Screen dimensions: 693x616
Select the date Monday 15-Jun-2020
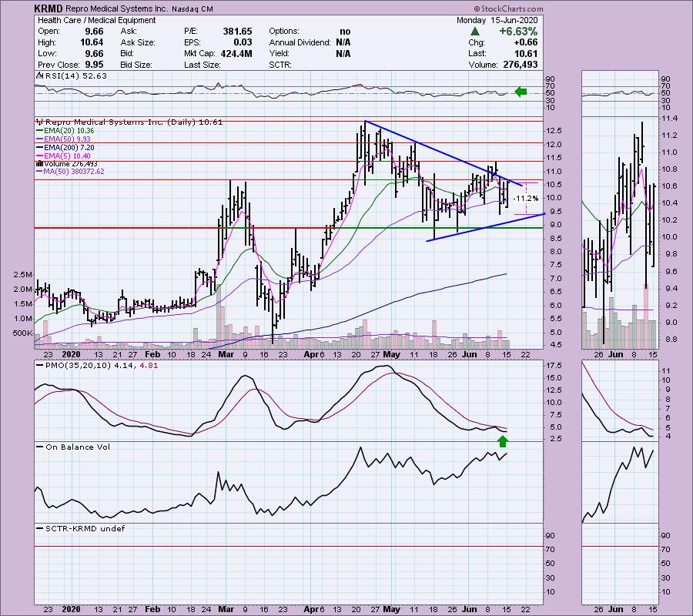point(497,20)
